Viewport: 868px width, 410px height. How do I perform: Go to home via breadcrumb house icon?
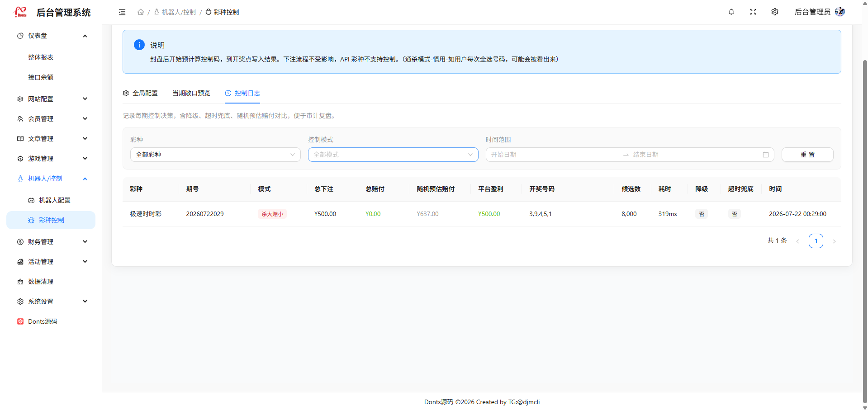point(141,12)
